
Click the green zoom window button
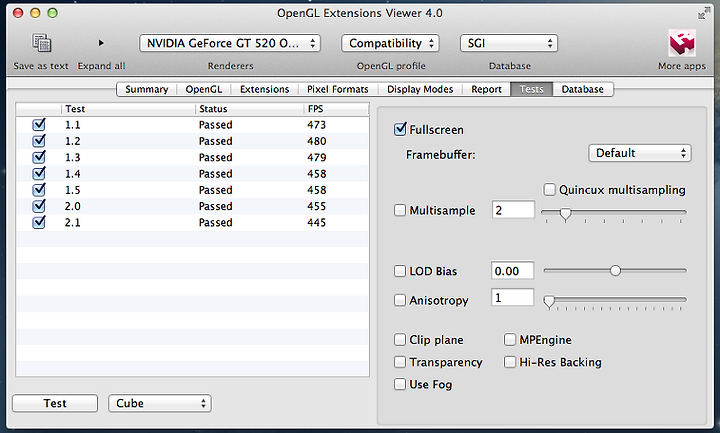coord(53,13)
